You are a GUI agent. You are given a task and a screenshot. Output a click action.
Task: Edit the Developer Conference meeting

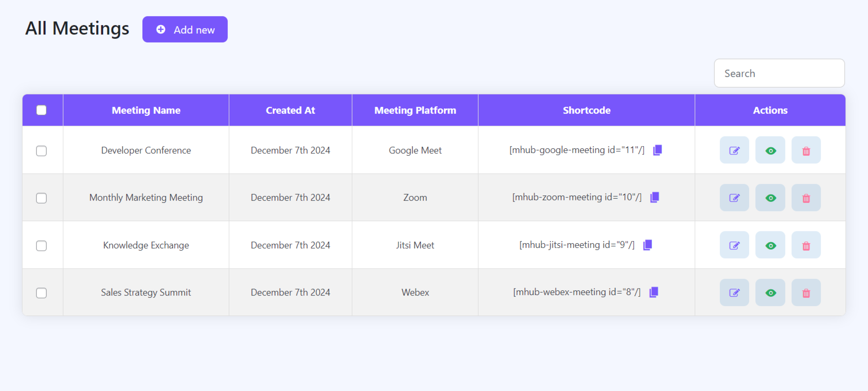pos(734,150)
